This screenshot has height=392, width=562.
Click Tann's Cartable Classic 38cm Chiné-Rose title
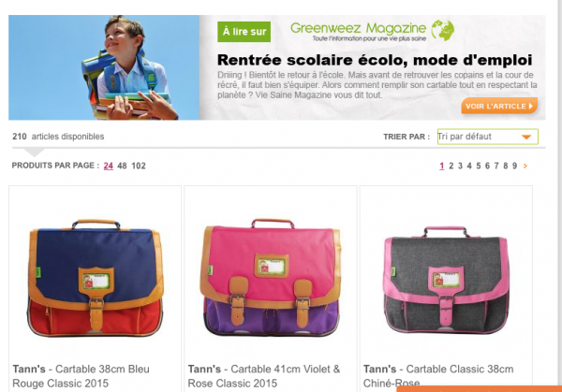[x=438, y=376]
